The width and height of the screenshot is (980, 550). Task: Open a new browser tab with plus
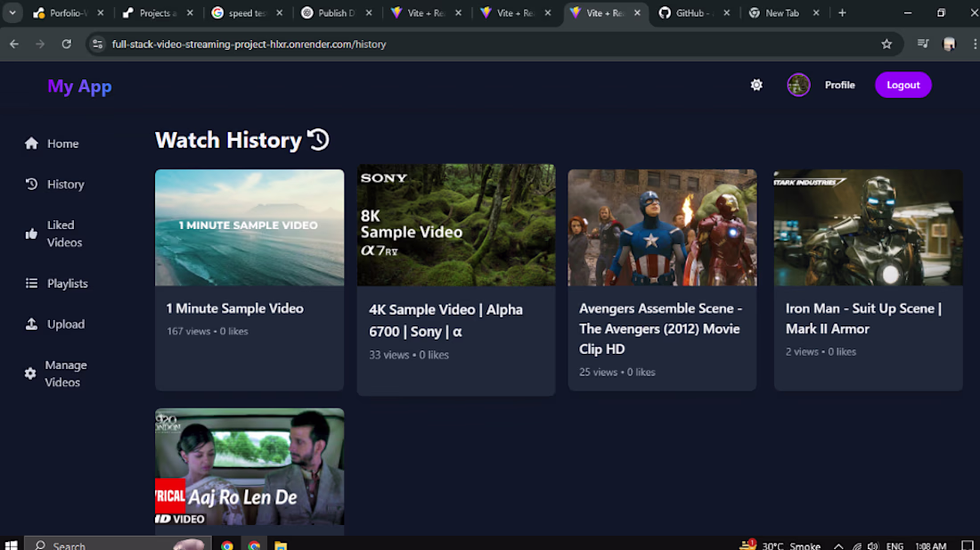coord(842,12)
